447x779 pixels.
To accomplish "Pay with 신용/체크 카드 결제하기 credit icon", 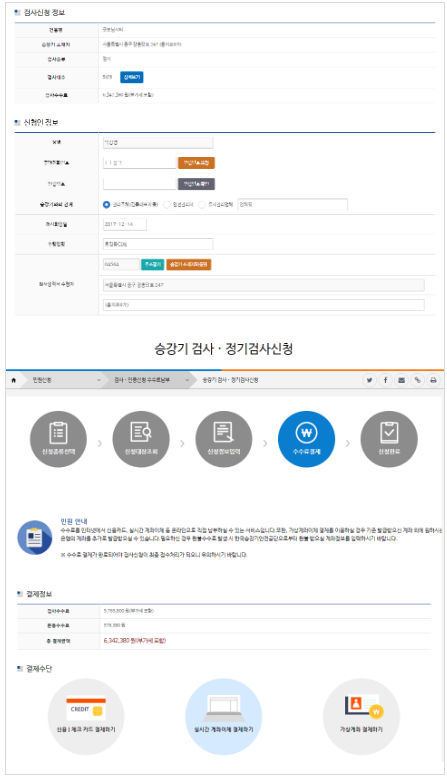I will coord(86,717).
